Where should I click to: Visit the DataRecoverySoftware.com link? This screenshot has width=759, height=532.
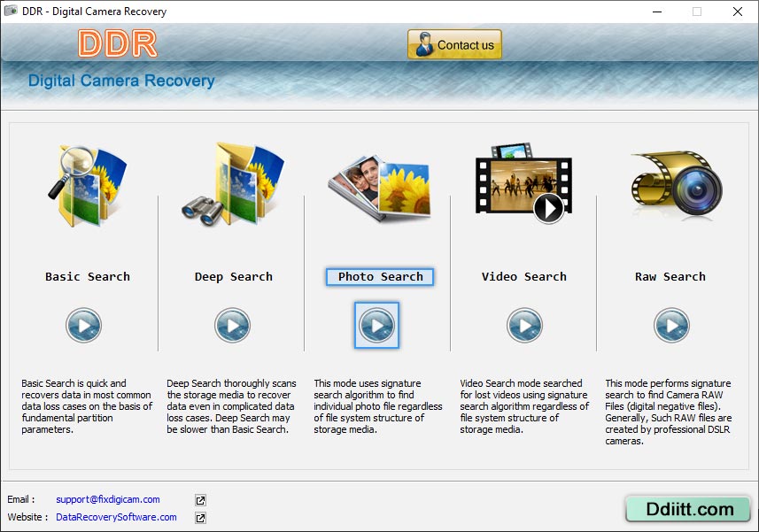(x=115, y=518)
